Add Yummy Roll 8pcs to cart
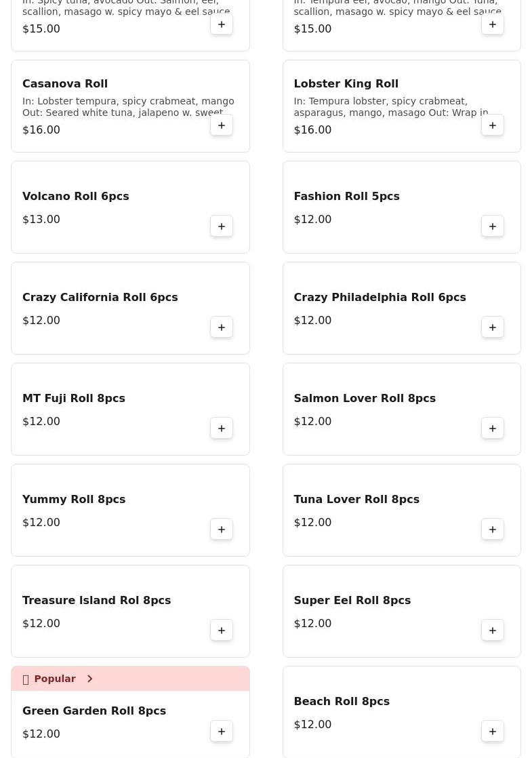532x758 pixels. pyautogui.click(x=222, y=530)
